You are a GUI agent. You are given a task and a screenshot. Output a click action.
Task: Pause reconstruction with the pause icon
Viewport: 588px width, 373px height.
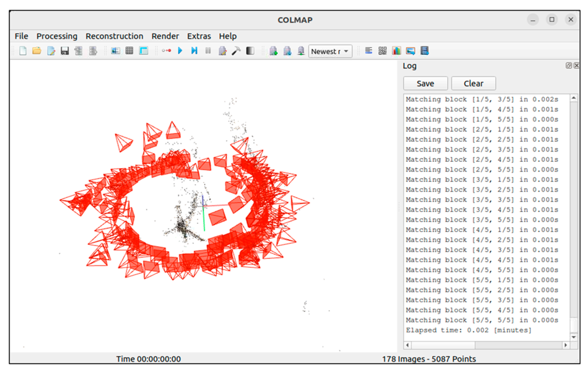(x=208, y=51)
